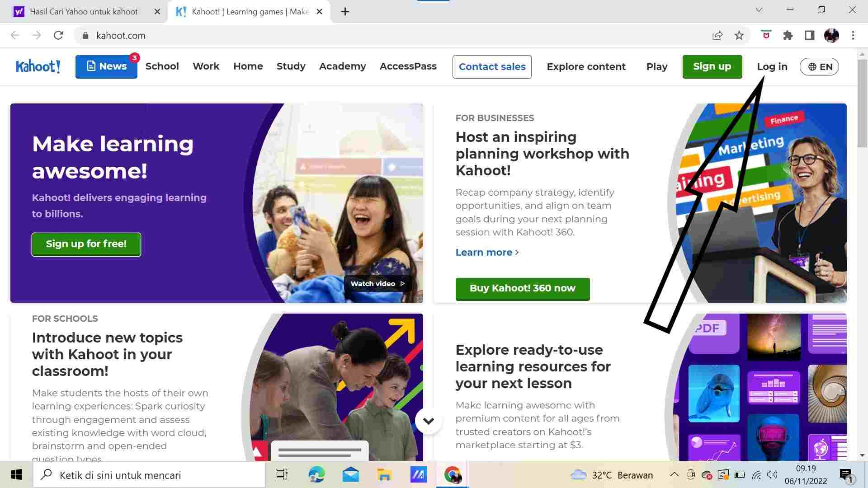868x488 pixels.
Task: Click Buy Kahoot! 360 now
Action: [x=523, y=289]
